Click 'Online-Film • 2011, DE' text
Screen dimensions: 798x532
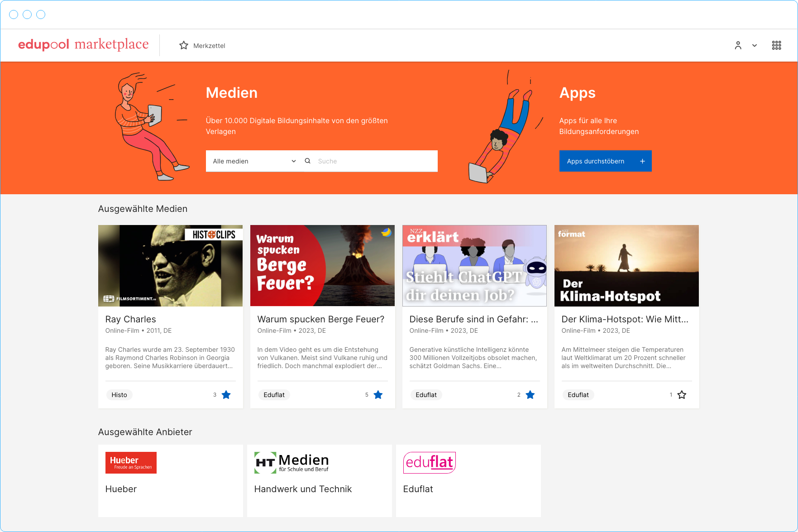[x=139, y=331]
